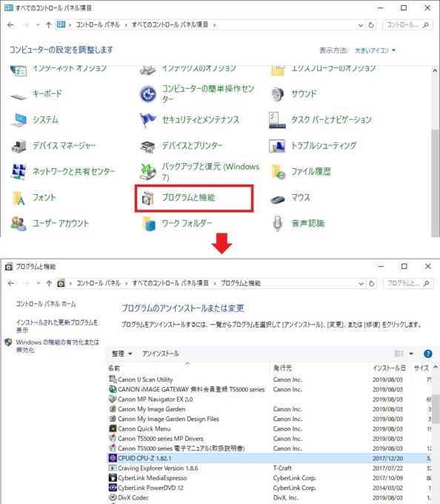Sort by the Publisher (発行元) column header
Screen dimensions: 440x504
point(319,368)
